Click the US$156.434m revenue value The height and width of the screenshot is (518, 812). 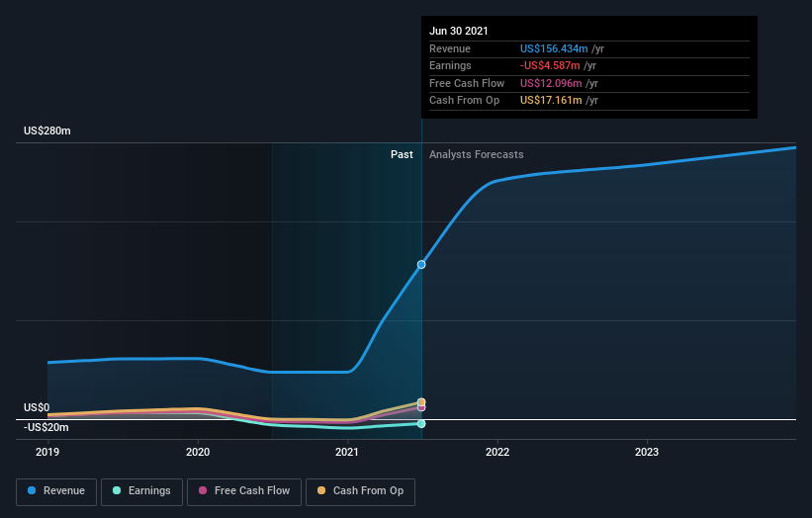pyautogui.click(x=554, y=48)
